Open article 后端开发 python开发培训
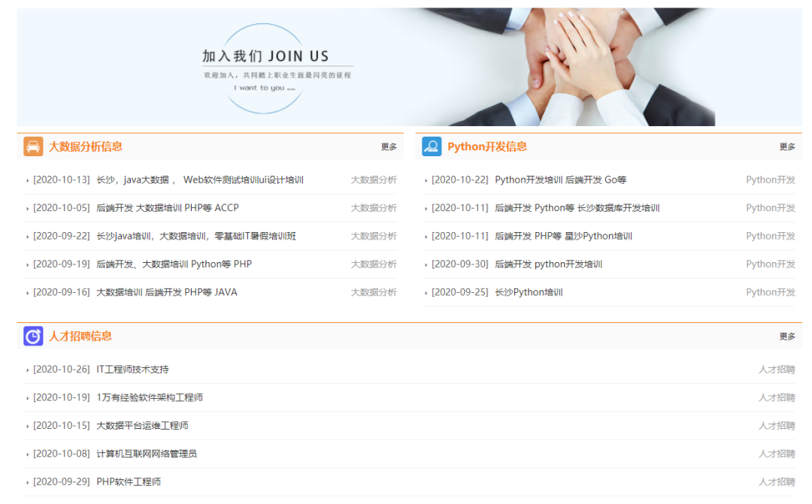Screen dimensions: 812x504 click(548, 264)
